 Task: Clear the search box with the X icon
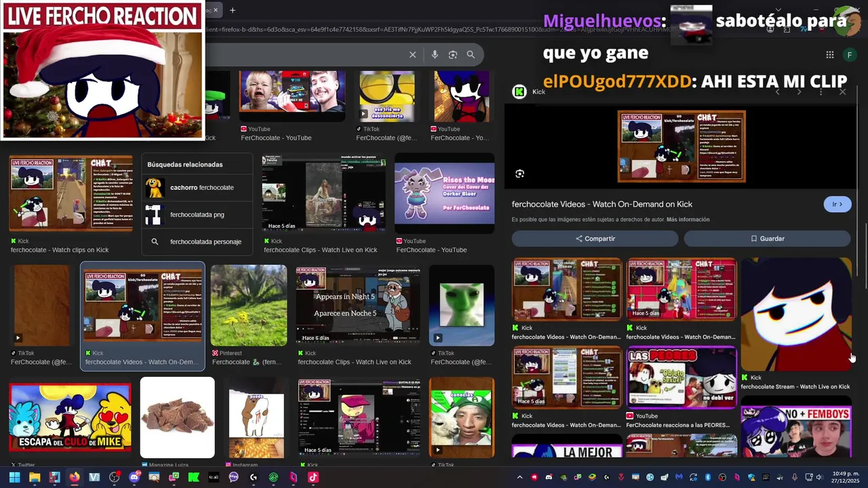[412, 55]
